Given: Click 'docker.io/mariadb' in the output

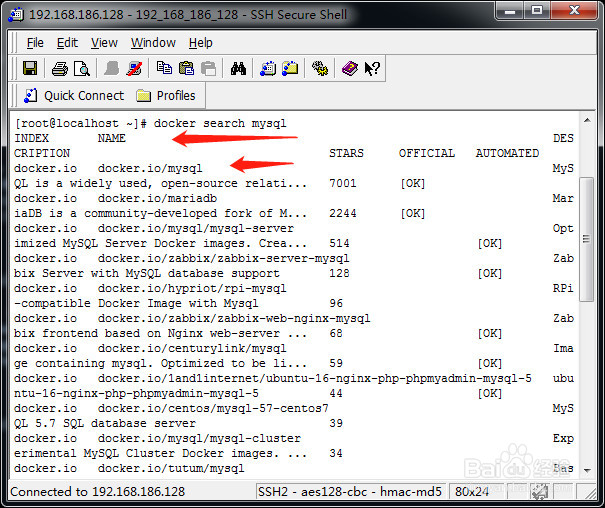Looking at the screenshot, I should (157, 198).
